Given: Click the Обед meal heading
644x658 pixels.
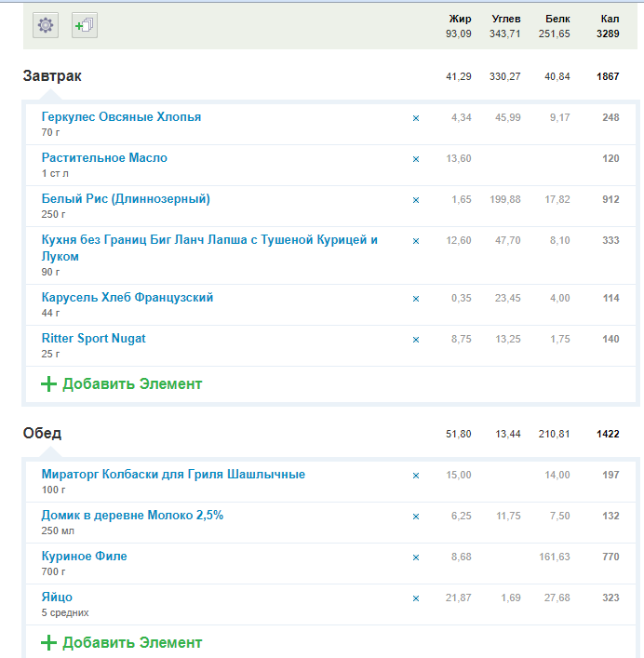Looking at the screenshot, I should pyautogui.click(x=42, y=434).
